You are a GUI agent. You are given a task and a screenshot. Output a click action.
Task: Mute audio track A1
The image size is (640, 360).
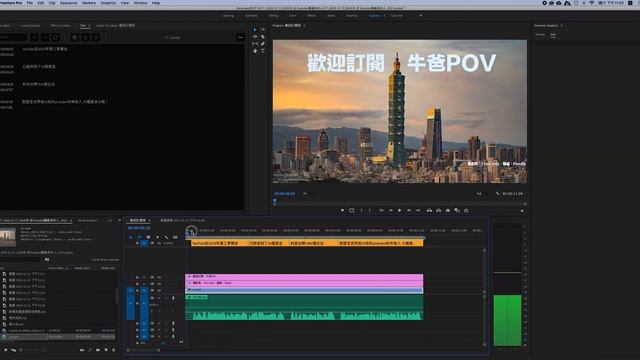[159, 298]
